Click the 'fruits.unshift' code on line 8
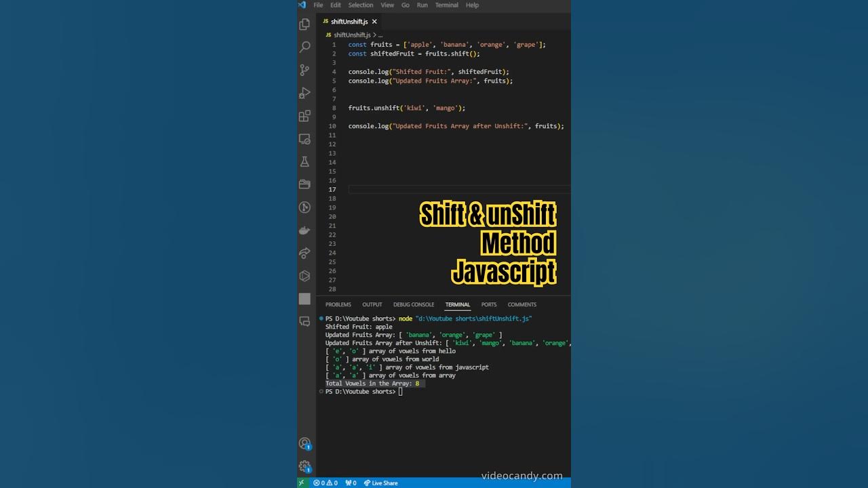 pos(374,108)
